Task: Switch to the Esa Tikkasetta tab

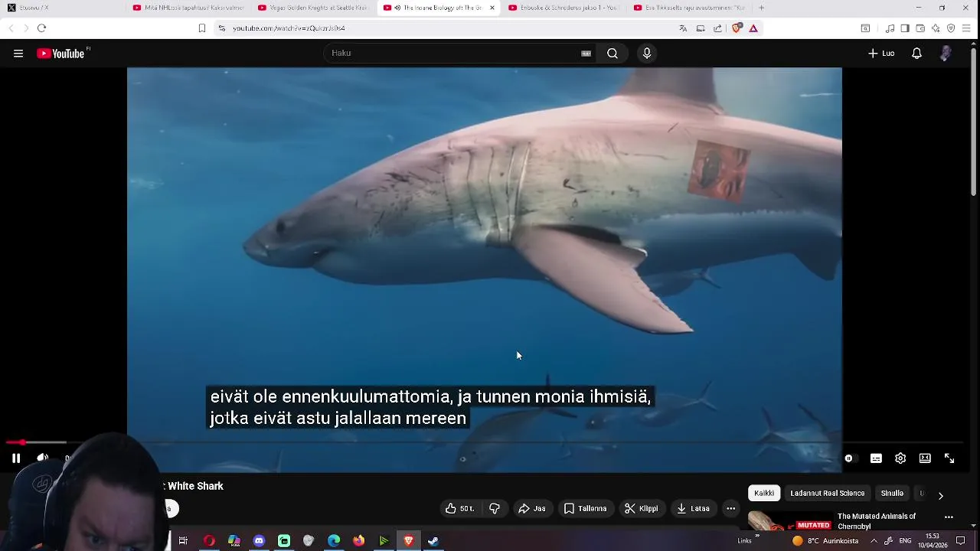Action: [689, 8]
